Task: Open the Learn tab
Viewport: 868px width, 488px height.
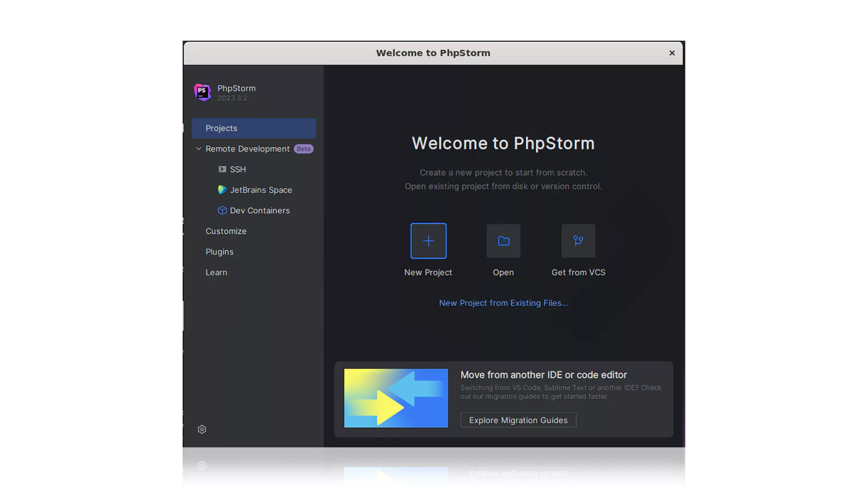Action: coord(216,272)
